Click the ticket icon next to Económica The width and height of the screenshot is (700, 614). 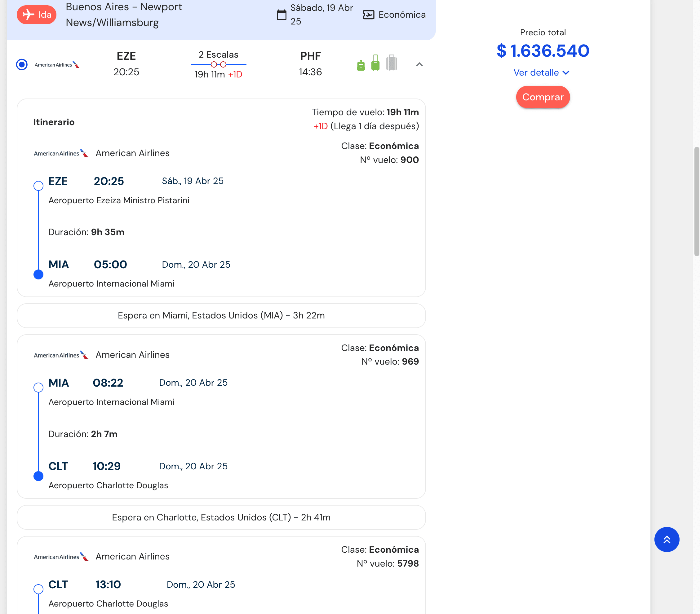[368, 15]
